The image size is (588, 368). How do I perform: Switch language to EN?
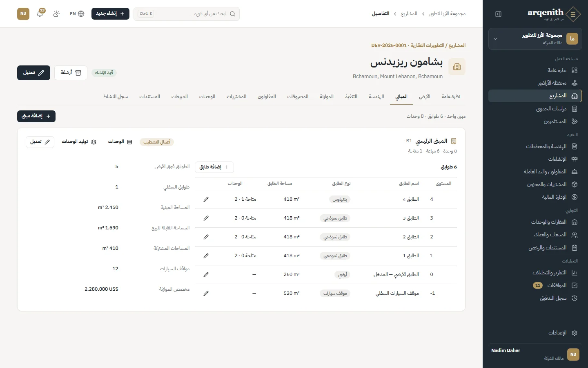(x=77, y=13)
